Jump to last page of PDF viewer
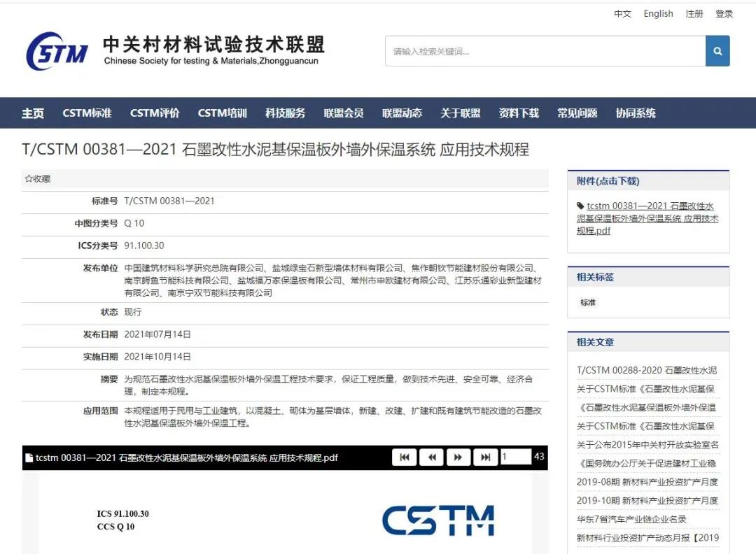The height and width of the screenshot is (554, 756). click(485, 457)
